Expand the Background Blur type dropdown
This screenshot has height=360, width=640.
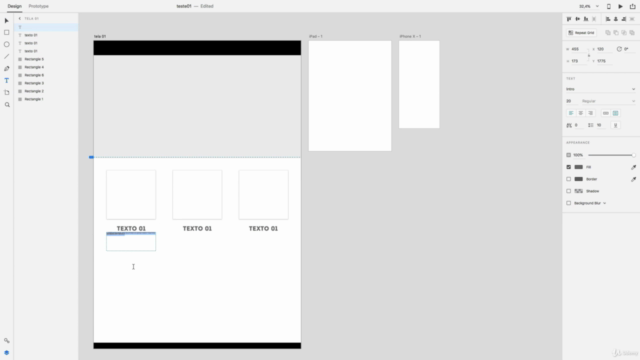point(604,203)
